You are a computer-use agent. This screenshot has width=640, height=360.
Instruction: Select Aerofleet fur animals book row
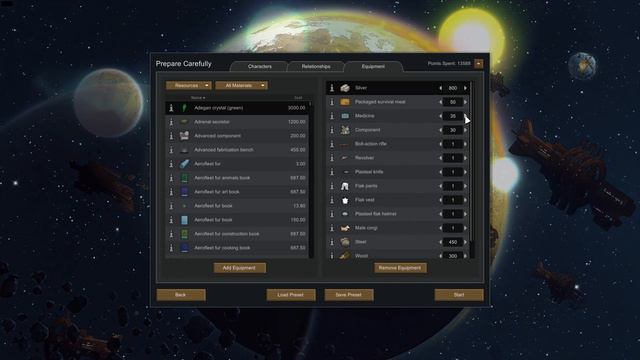pos(237,178)
